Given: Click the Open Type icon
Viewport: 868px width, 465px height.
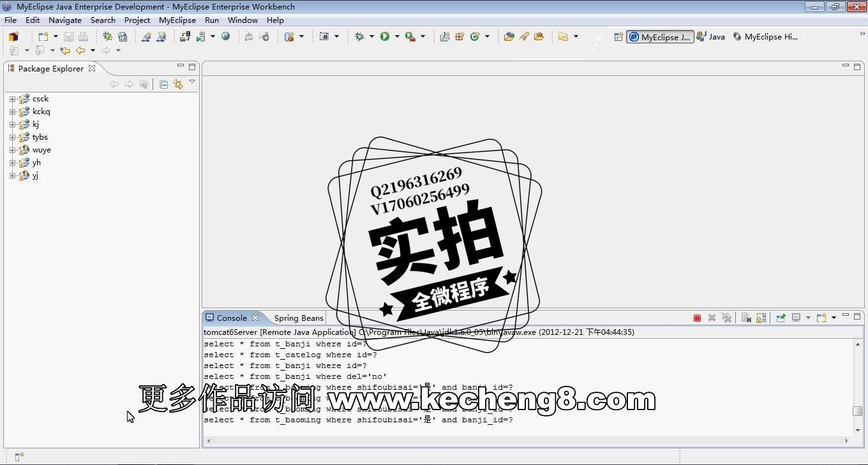Looking at the screenshot, I should coord(509,37).
